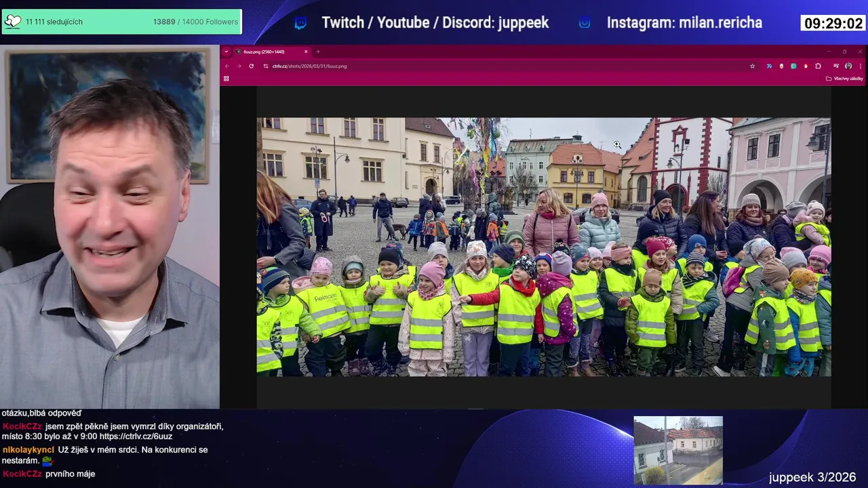
Task: Open the red hand blocker extension
Action: (x=806, y=66)
